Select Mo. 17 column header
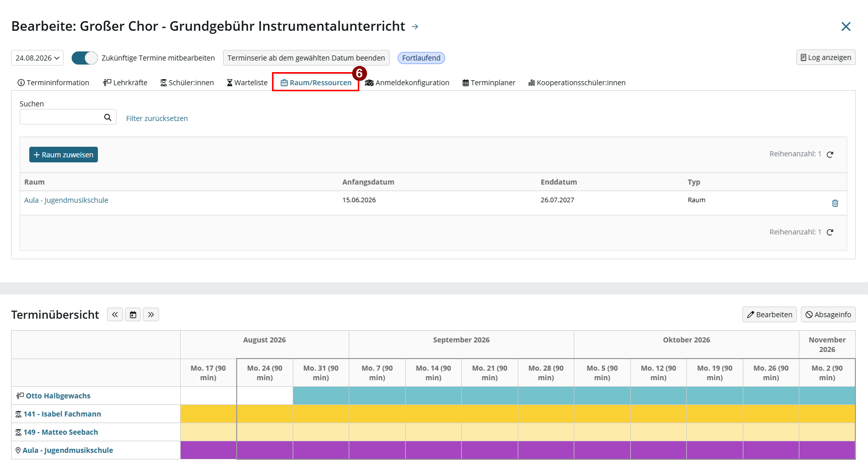868x471 pixels. click(208, 373)
